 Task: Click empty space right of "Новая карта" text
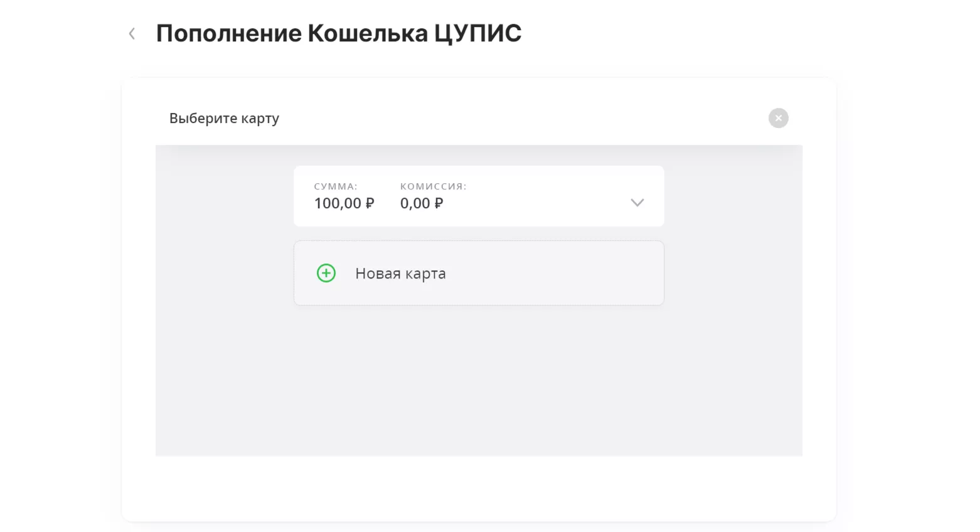pyautogui.click(x=552, y=274)
